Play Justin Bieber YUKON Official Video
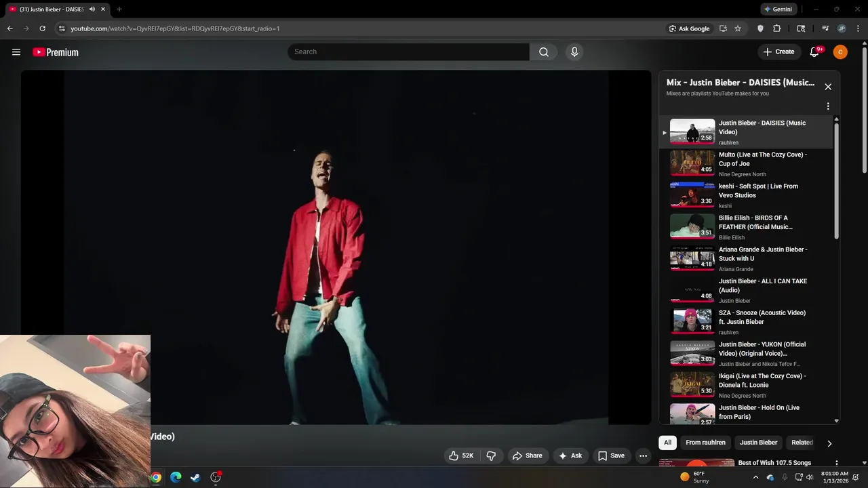 pyautogui.click(x=746, y=354)
